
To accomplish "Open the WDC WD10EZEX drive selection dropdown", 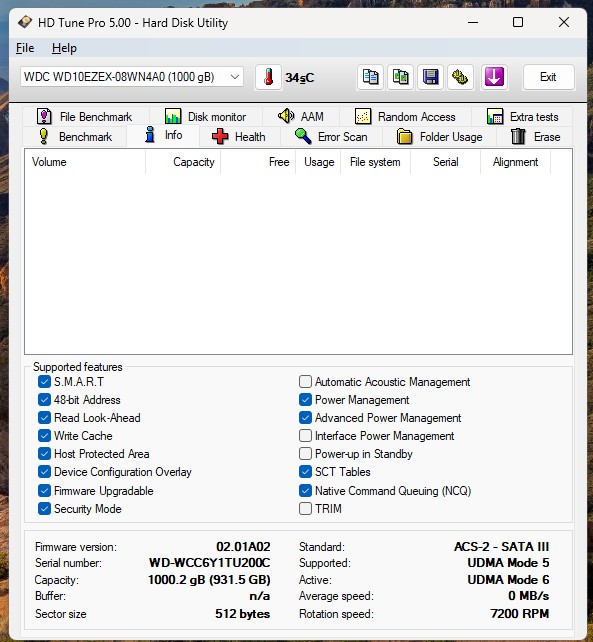I will [x=132, y=77].
